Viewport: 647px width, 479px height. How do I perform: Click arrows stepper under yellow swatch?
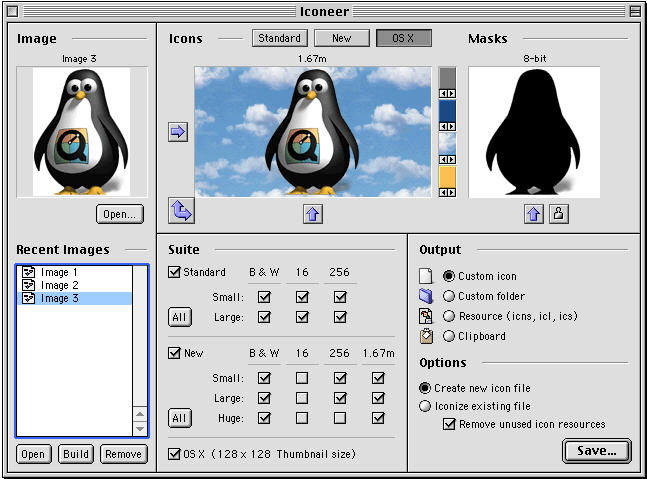(447, 192)
